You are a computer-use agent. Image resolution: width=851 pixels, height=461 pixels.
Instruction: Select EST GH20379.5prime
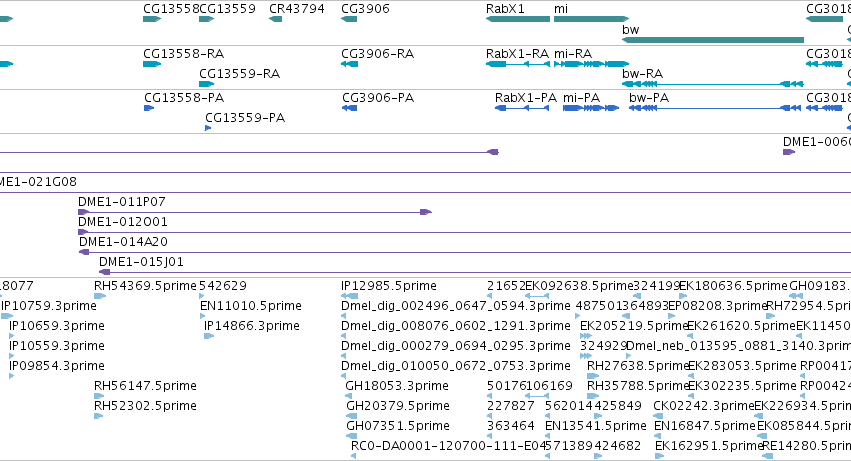[x=352, y=416]
